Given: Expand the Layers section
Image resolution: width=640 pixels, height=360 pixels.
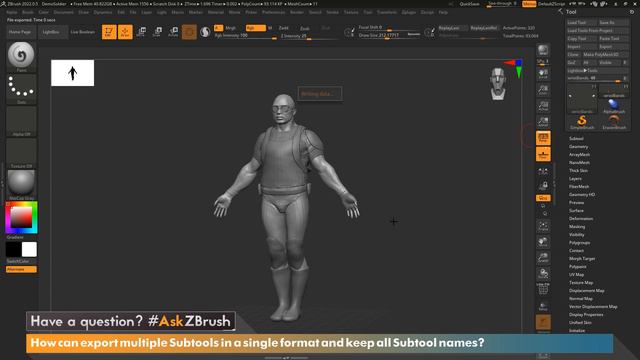Looking at the screenshot, I should pyautogui.click(x=575, y=179).
